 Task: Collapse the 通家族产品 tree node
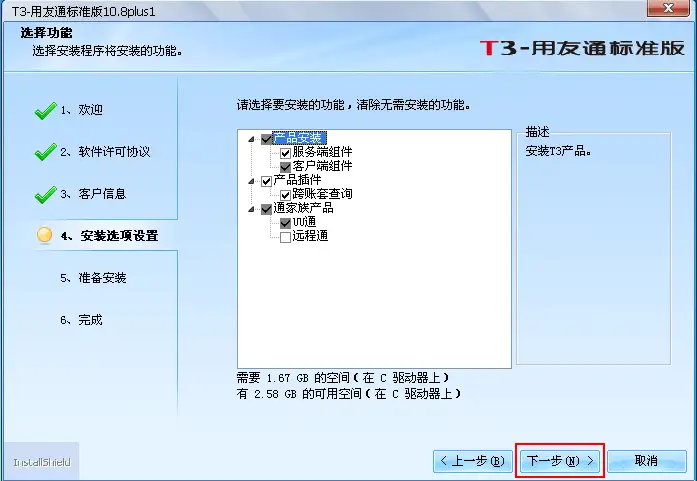[252, 209]
